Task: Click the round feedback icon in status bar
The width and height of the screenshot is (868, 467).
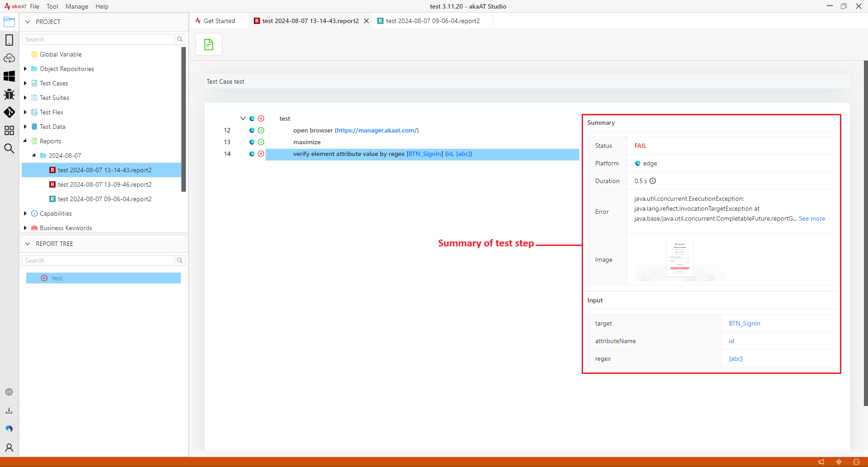Action: pyautogui.click(x=856, y=462)
